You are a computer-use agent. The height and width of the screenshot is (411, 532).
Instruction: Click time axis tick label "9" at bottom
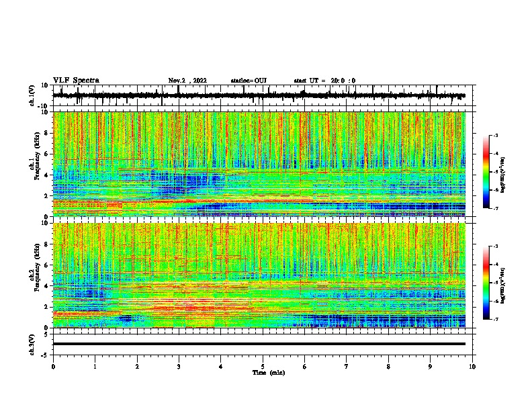coord(430,367)
